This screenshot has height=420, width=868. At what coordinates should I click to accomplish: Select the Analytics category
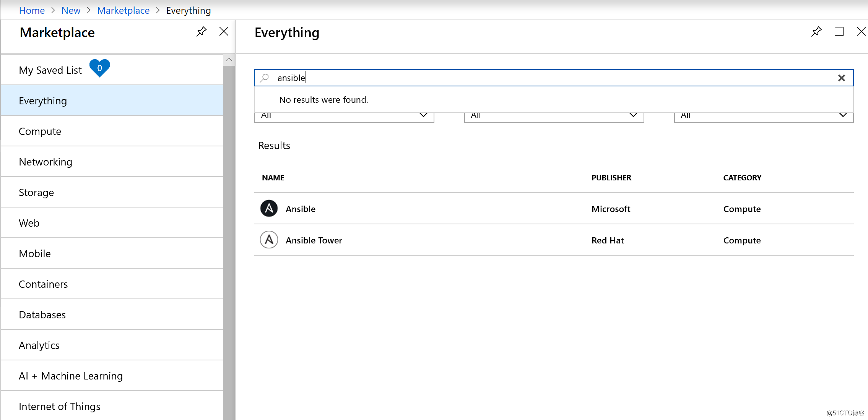click(112, 345)
